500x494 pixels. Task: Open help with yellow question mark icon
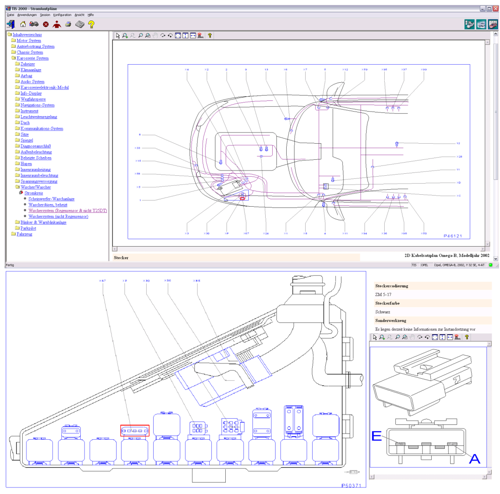pos(91,24)
